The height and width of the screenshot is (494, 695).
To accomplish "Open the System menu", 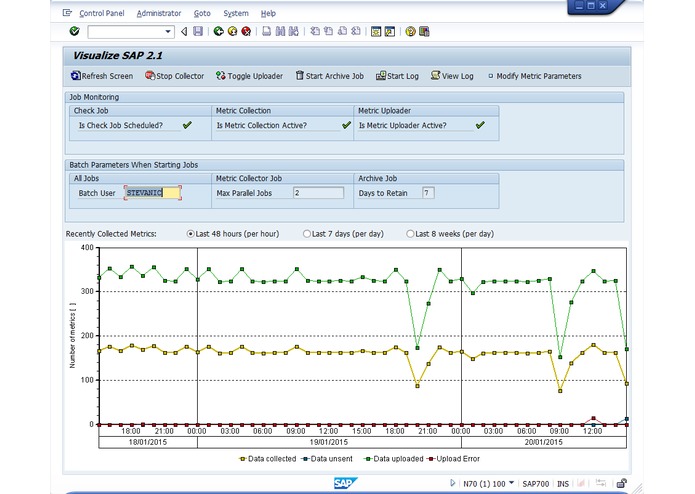I will coord(236,13).
